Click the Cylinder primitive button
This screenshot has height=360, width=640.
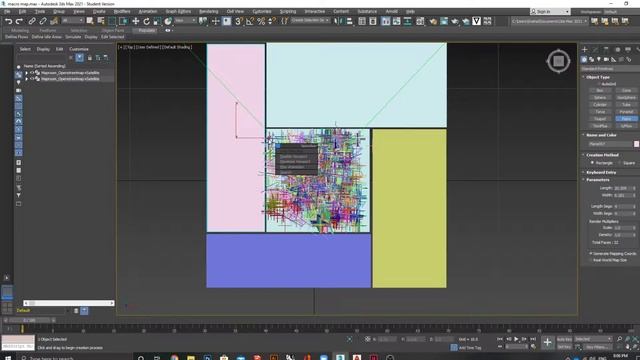pos(600,104)
